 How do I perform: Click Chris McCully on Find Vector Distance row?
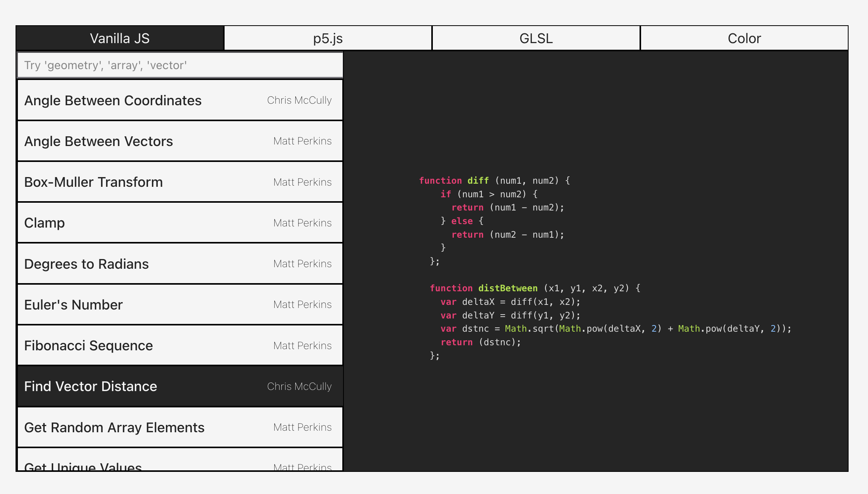coord(299,386)
